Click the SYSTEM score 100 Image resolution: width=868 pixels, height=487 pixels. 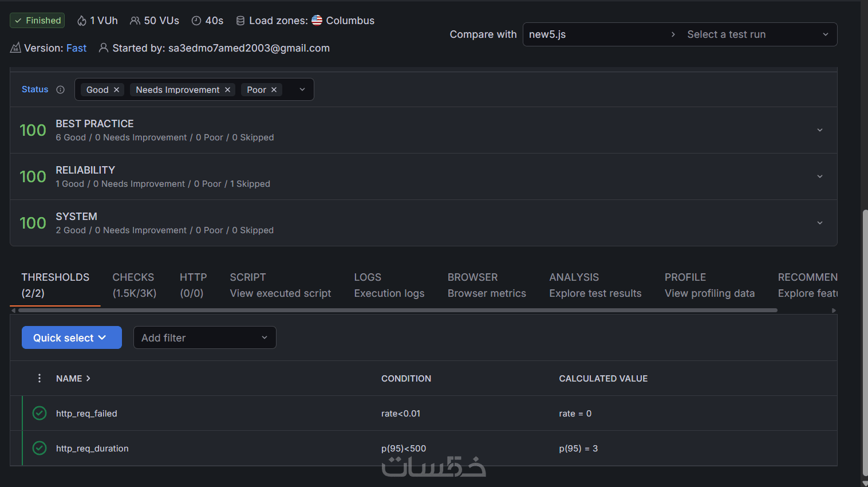(x=33, y=223)
